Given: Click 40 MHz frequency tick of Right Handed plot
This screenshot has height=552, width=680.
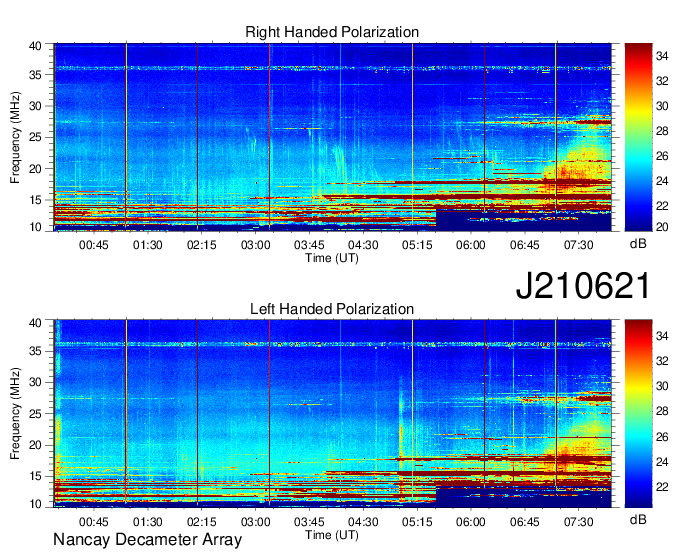Looking at the screenshot, I should click(x=35, y=46).
